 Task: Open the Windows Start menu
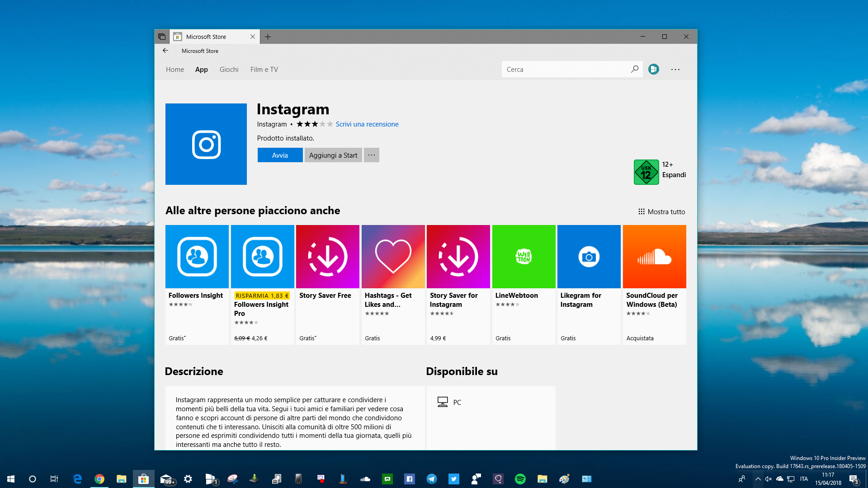[11, 479]
